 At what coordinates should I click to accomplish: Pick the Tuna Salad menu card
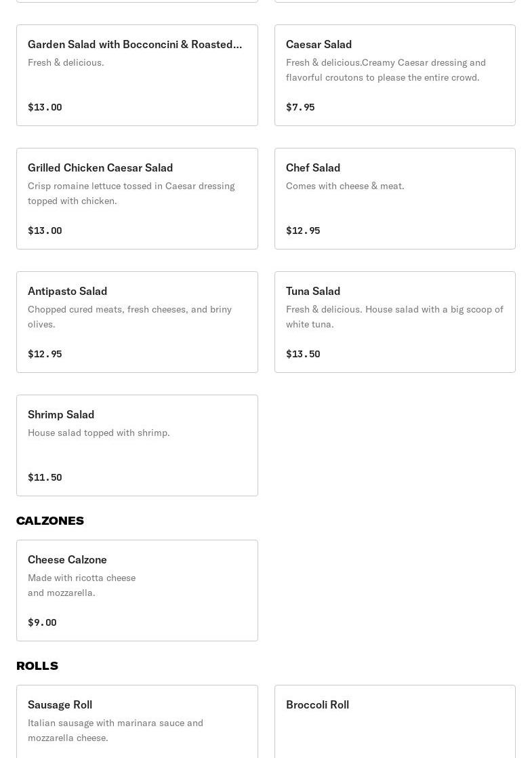click(x=394, y=321)
